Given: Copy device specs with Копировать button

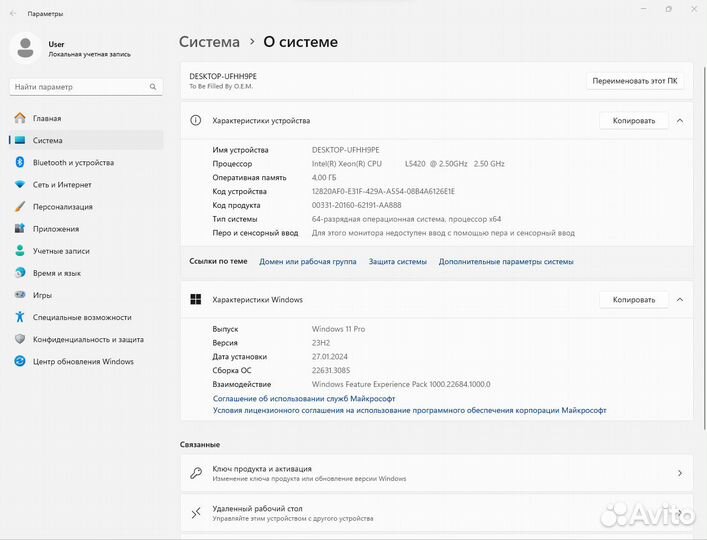Looking at the screenshot, I should click(x=634, y=120).
